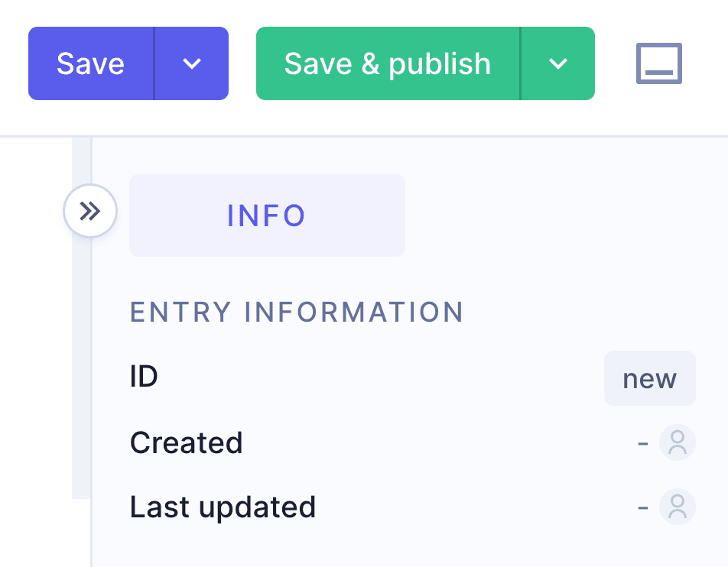The width and height of the screenshot is (728, 567).
Task: Select the ENTRY INFORMATION section heading
Action: point(297,313)
